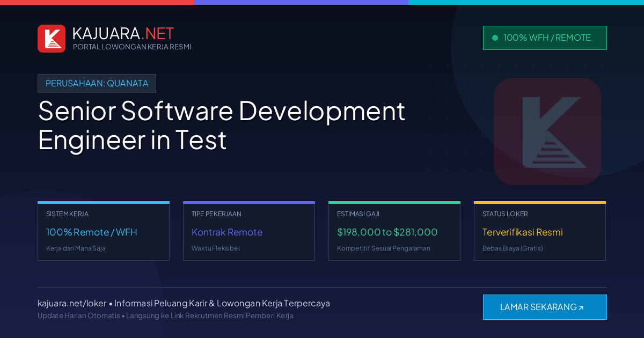The image size is (644, 338).
Task: Click the "Bebas Biaya (Gratis)" text
Action: (x=513, y=248)
